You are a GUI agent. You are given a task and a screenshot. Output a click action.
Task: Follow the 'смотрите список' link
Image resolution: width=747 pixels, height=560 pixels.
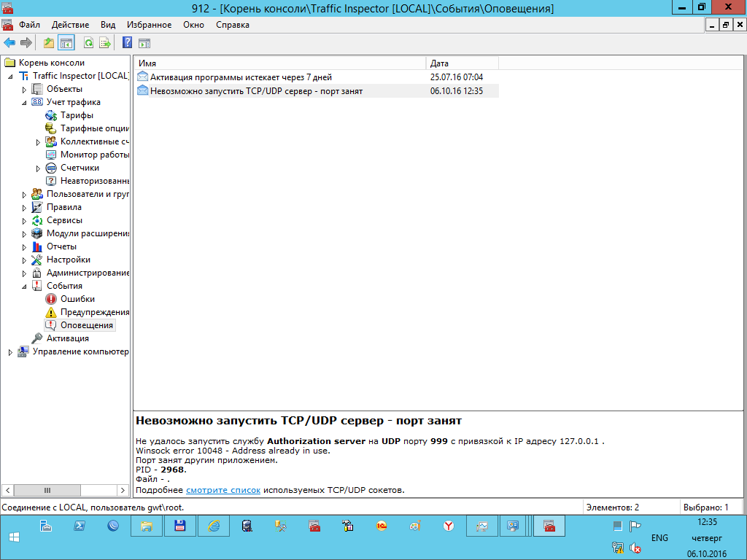tap(223, 489)
